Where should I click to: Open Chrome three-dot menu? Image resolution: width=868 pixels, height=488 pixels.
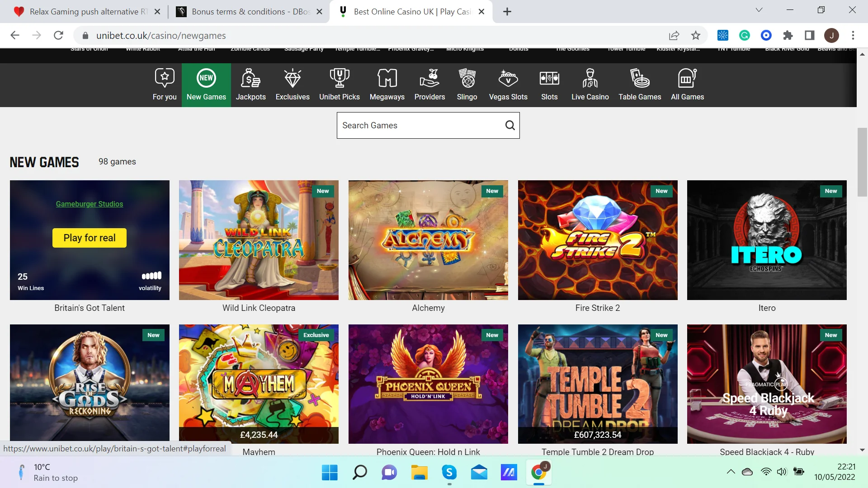coord(853,35)
